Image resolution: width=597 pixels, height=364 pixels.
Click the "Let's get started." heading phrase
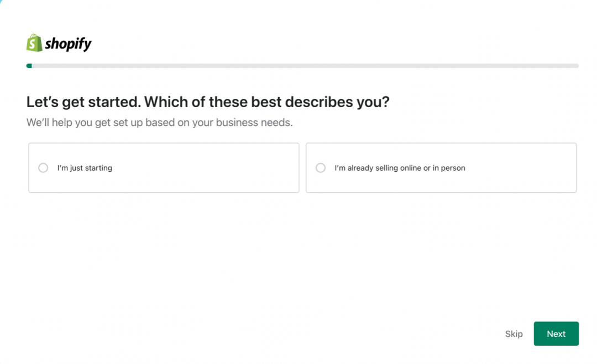[x=83, y=102]
